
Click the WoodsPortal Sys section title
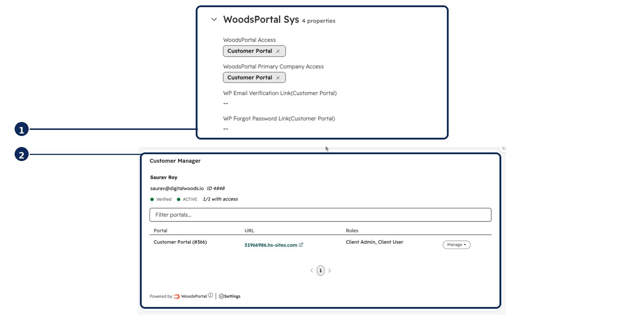coord(261,19)
